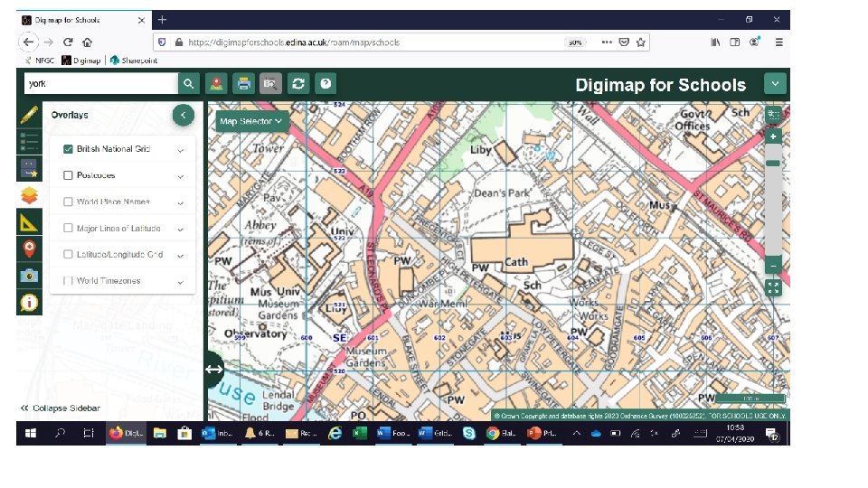
Task: Open Internet Explorer from taskbar
Action: (x=335, y=433)
